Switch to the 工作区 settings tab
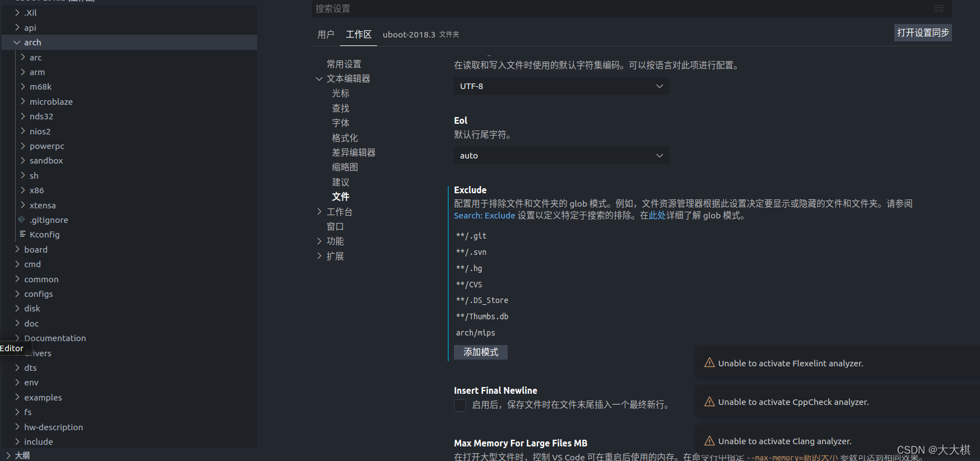This screenshot has width=980, height=461. click(x=359, y=34)
